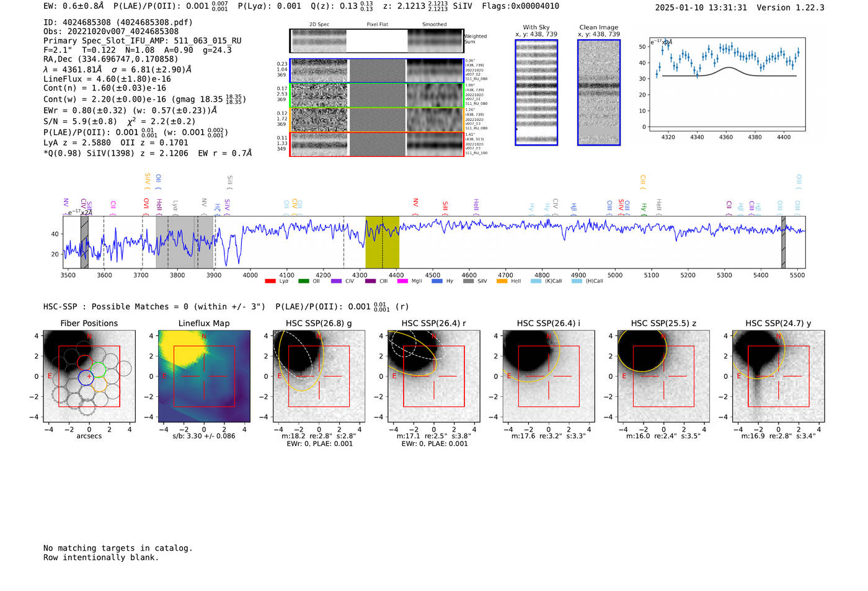Click the gray SiIV legend swatch
868x591 pixels.
point(469,281)
